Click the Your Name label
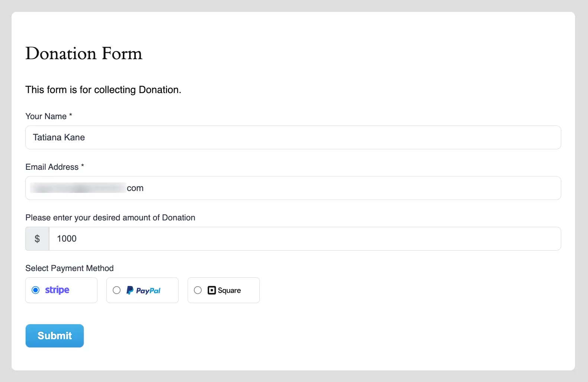Screen dimensions: 588x382 pyautogui.click(x=45, y=116)
